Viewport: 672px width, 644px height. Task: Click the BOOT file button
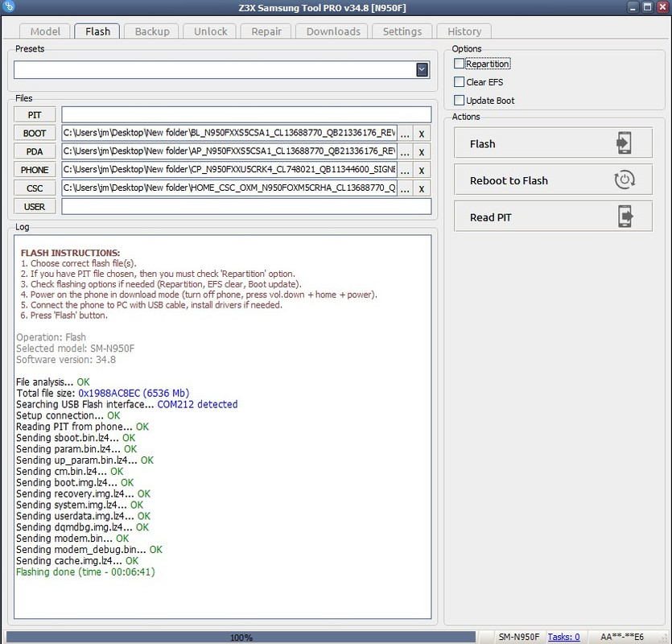click(x=35, y=134)
